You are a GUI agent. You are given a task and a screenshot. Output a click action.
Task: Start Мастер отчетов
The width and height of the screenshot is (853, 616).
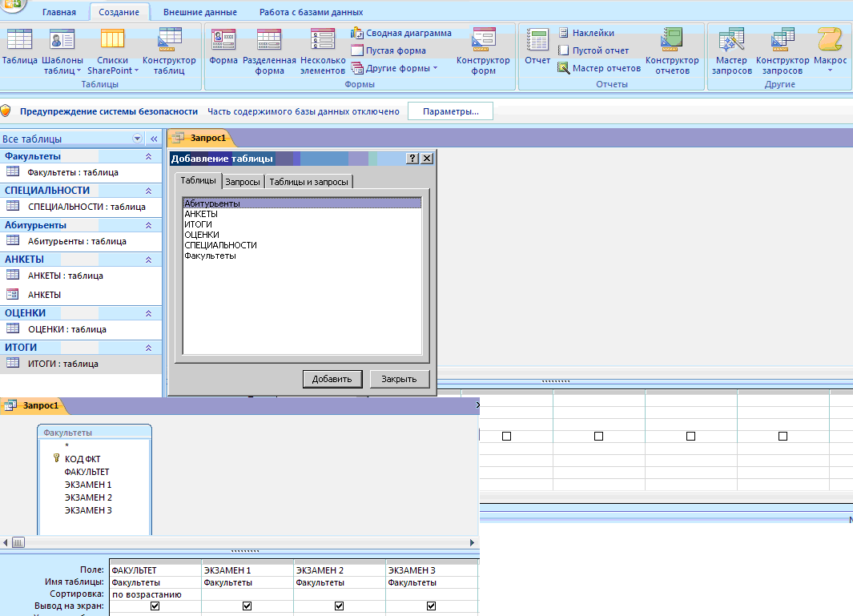tap(599, 68)
